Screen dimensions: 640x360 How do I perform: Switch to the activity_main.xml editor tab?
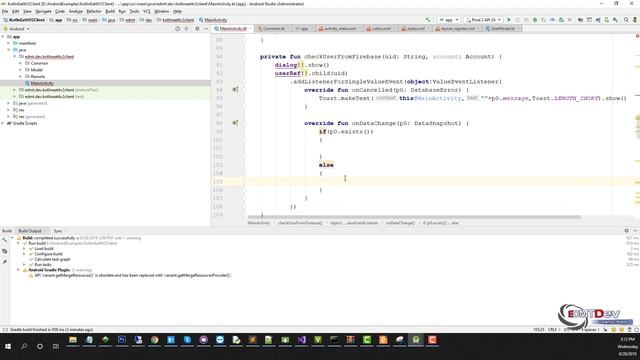tap(340, 29)
